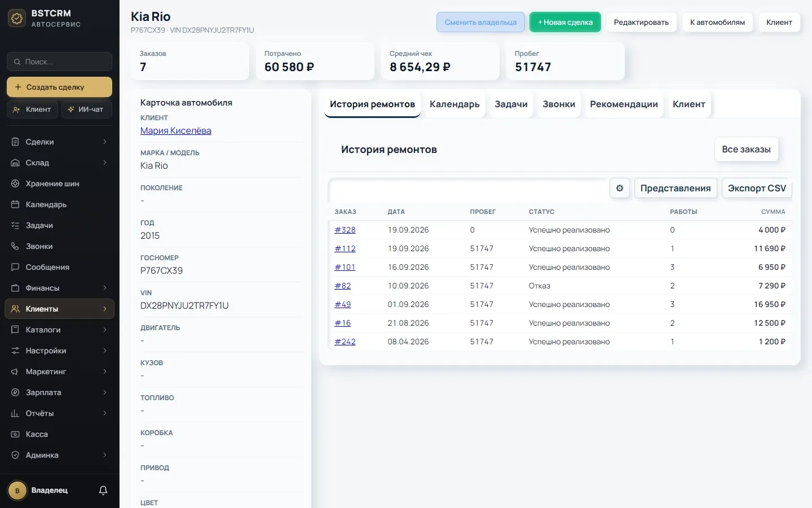Click the Клиент button in header
Viewport: 812px width, 508px height.
[779, 22]
